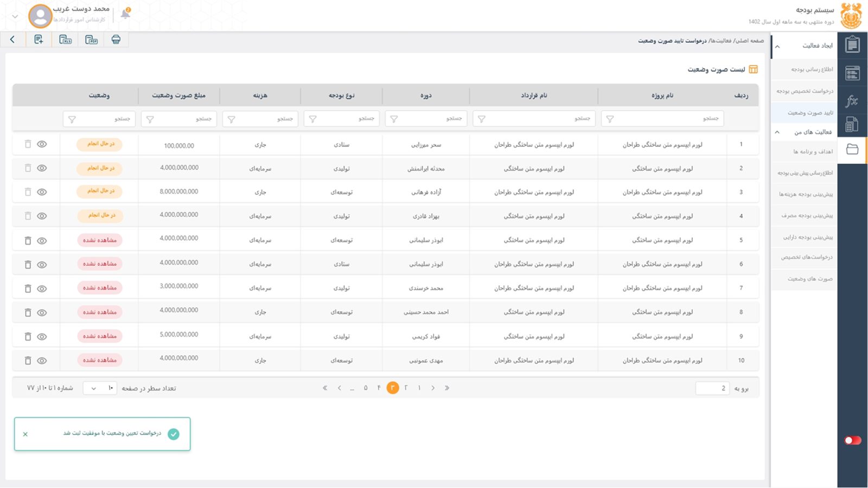Click the در حال انجام badge in row 2
Viewport: 868px width, 488px height.
tap(100, 168)
